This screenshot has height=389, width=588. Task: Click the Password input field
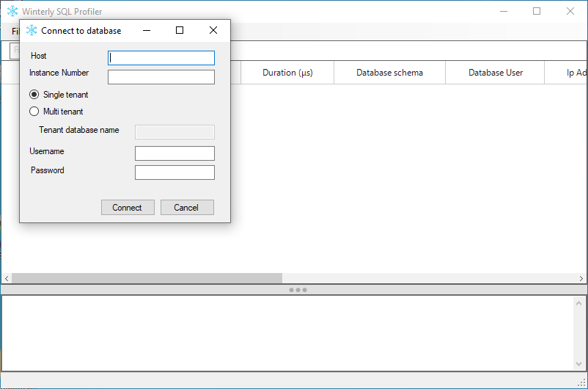174,172
